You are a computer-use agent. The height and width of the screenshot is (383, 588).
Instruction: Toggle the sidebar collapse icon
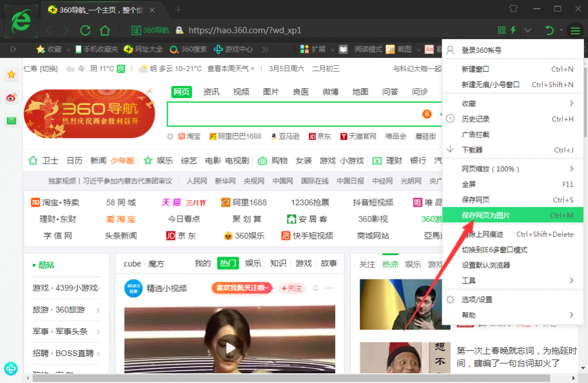[x=13, y=49]
